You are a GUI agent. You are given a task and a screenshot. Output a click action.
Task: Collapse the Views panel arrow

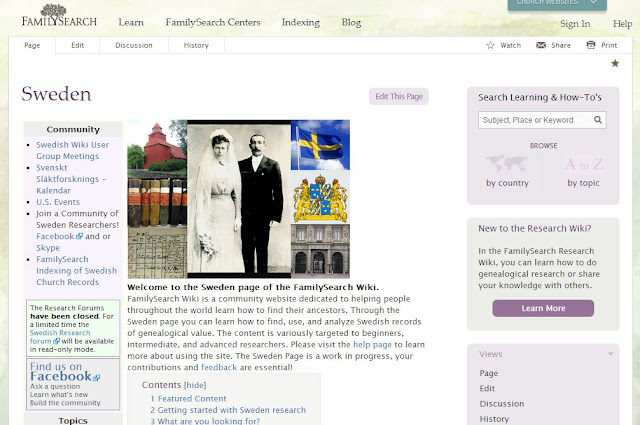pos(610,354)
